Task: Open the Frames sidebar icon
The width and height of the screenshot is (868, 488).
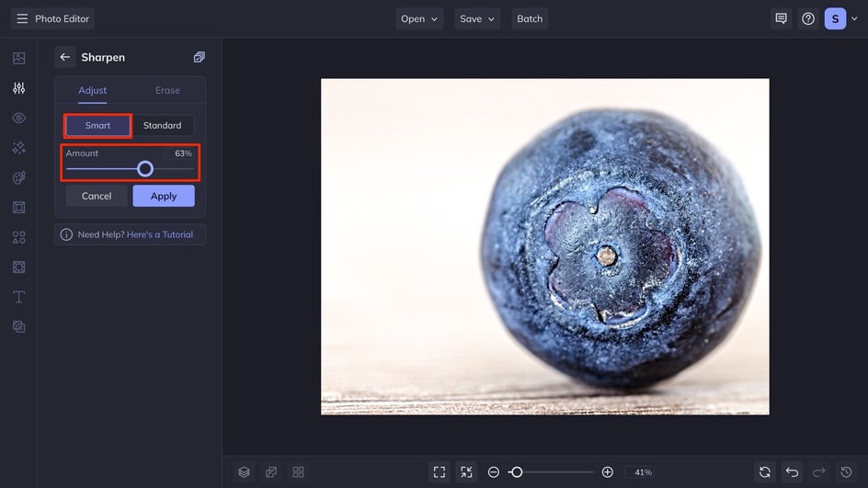Action: 18,208
